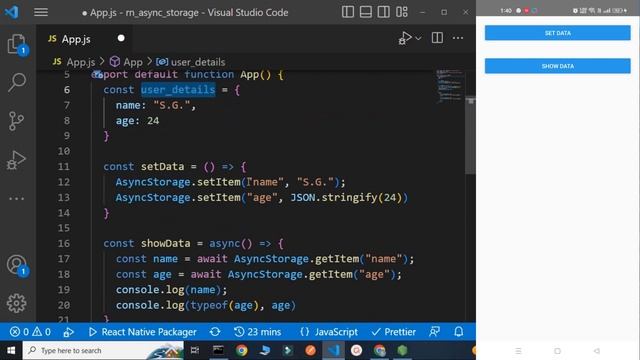Image resolution: width=640 pixels, height=360 pixels.
Task: Open the feedback icon in status bar
Action: 435,332
